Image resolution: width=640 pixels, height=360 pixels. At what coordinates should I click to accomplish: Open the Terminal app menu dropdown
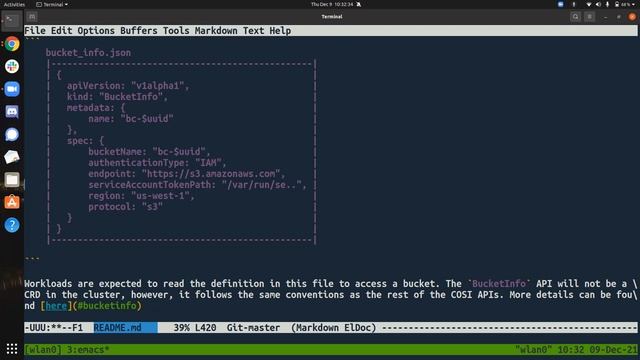pyautogui.click(x=52, y=4)
